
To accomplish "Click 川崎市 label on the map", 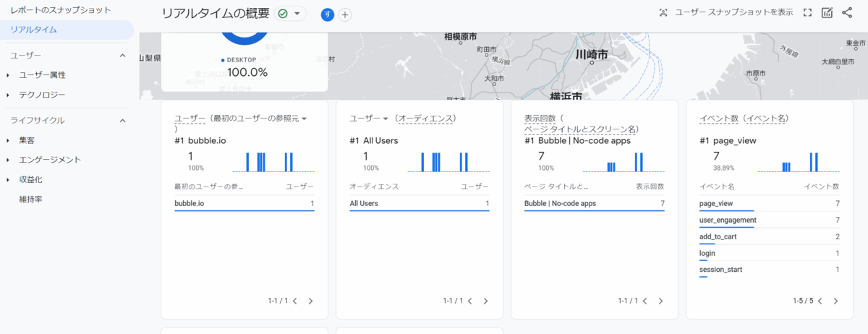I will [592, 55].
